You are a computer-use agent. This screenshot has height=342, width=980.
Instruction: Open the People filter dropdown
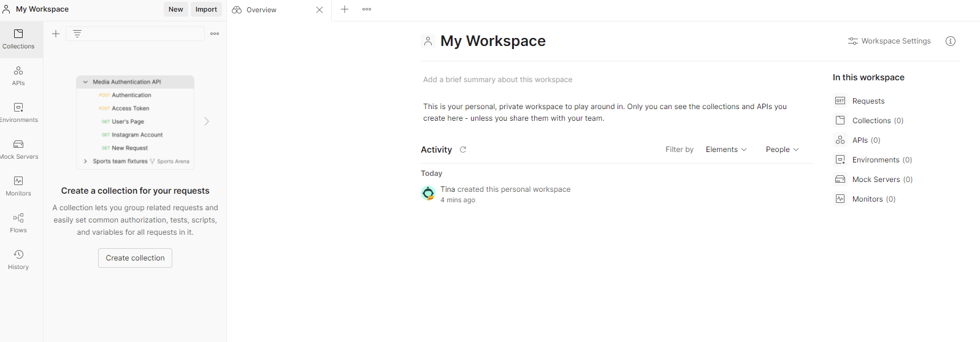point(782,150)
